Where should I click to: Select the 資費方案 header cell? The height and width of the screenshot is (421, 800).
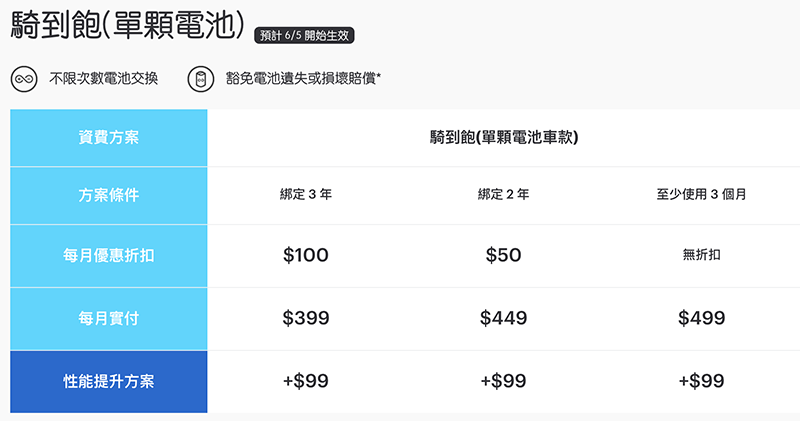click(x=108, y=138)
